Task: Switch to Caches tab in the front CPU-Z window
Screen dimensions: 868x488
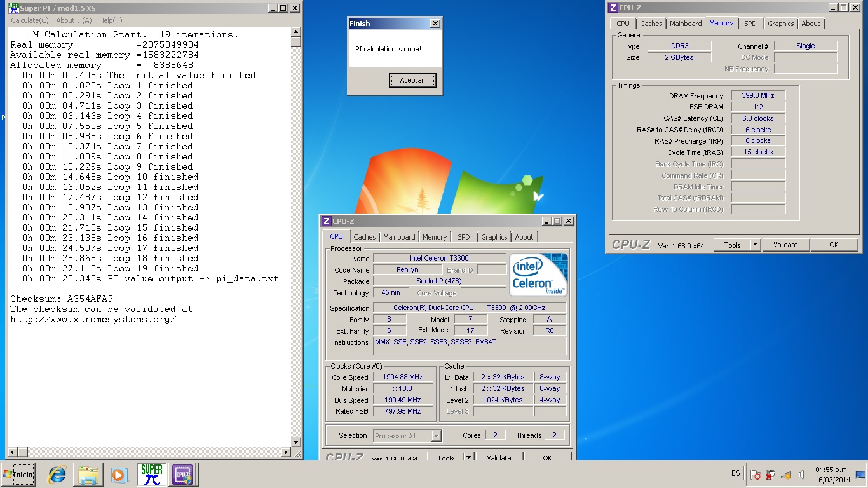Action: [365, 237]
